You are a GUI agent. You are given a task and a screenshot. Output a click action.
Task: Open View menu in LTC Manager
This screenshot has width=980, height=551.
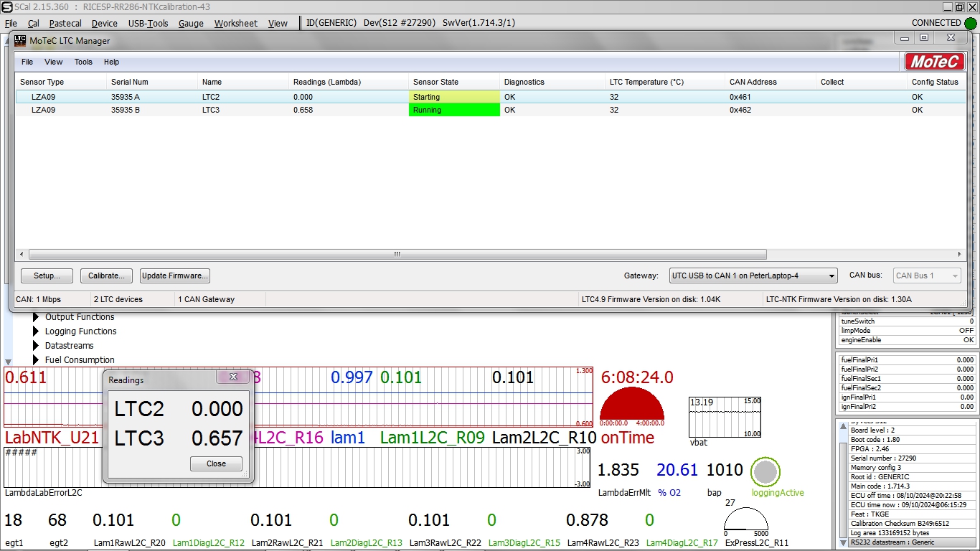(x=54, y=62)
